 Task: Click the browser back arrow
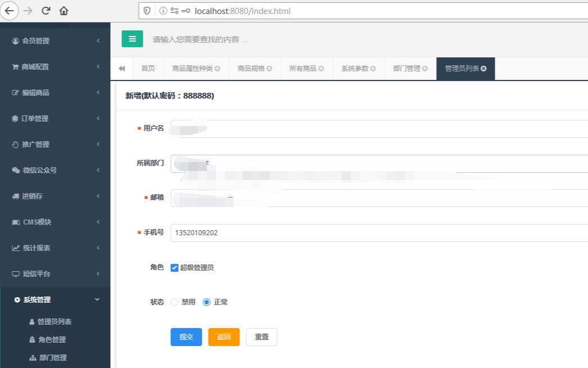point(9,11)
